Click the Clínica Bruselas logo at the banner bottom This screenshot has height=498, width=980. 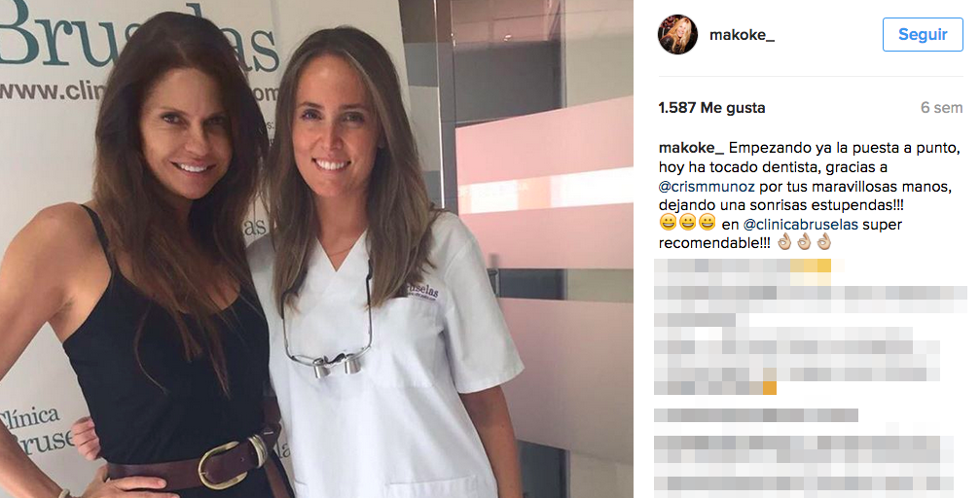click(x=38, y=431)
